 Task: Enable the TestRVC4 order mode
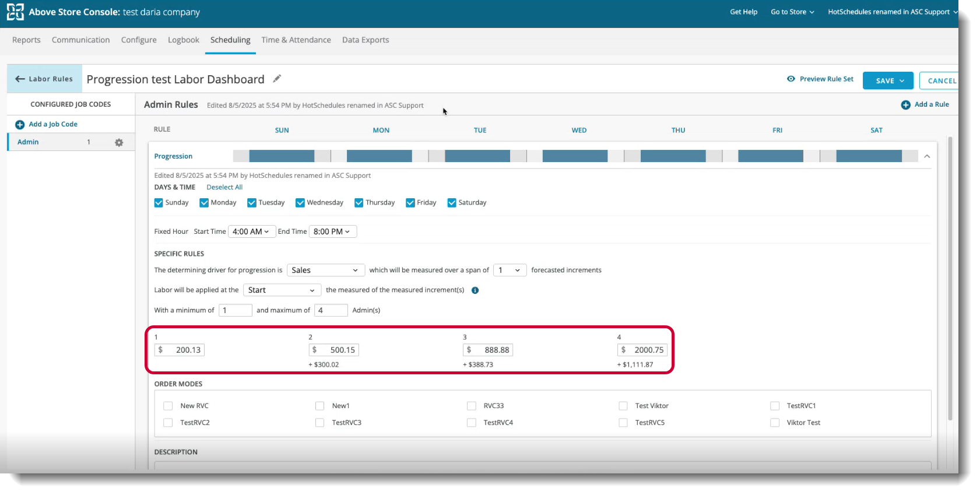[x=471, y=423]
